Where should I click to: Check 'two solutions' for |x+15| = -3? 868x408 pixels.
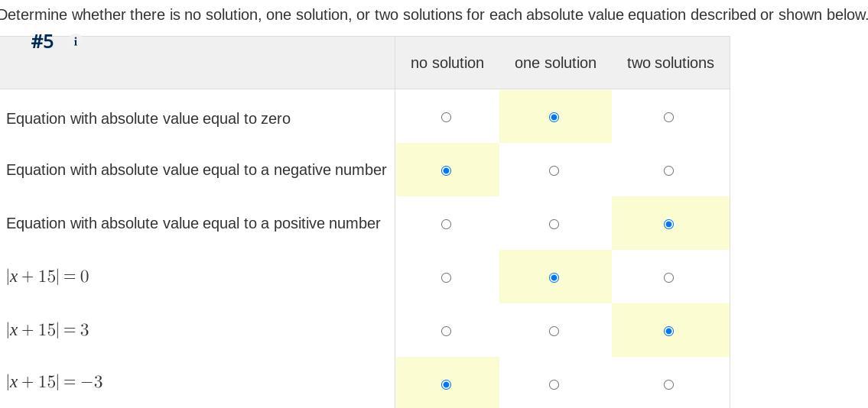coord(669,384)
